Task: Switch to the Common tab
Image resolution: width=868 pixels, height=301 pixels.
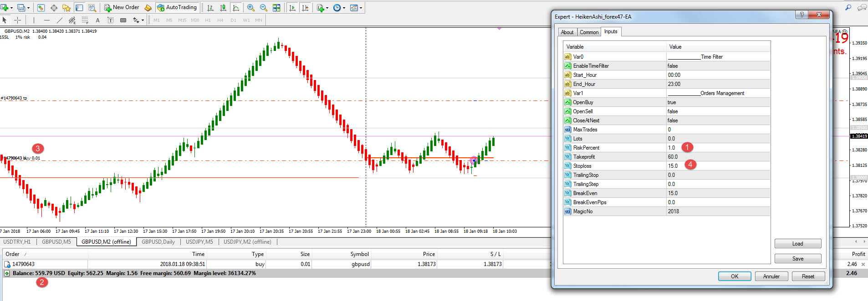Action: 589,32
